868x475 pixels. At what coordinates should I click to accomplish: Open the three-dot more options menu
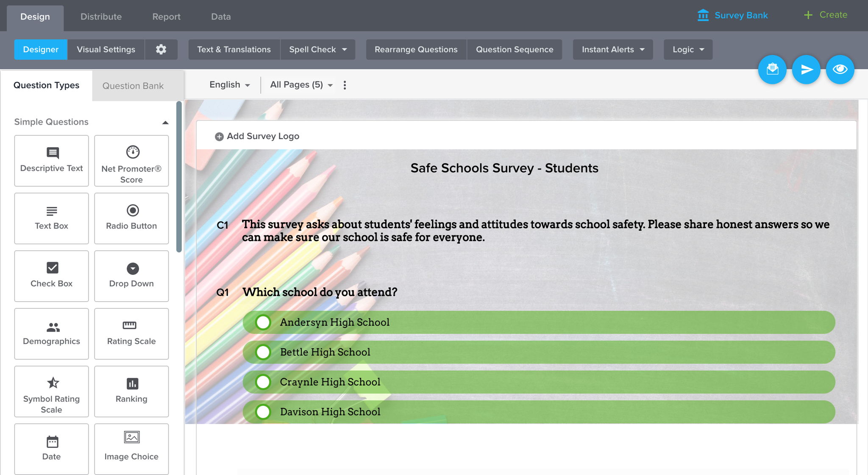pyautogui.click(x=345, y=85)
